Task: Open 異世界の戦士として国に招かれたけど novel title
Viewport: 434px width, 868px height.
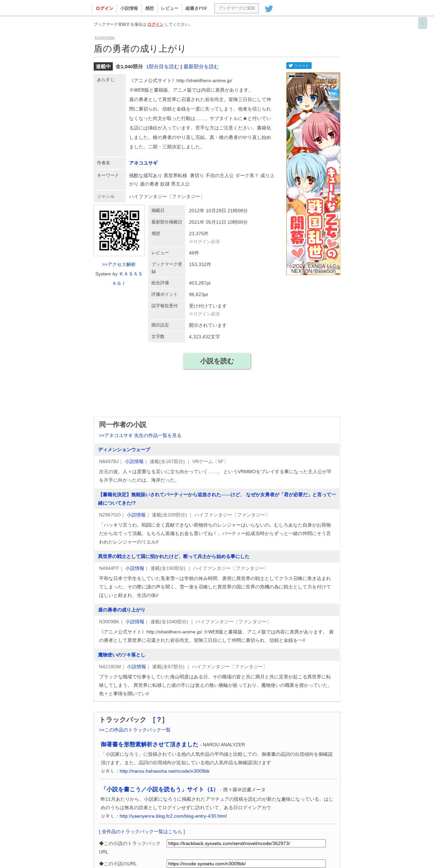Action: [174, 556]
